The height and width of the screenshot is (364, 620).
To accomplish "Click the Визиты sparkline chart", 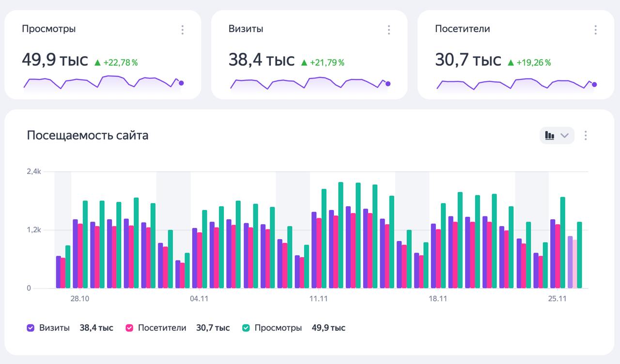I will [310, 83].
